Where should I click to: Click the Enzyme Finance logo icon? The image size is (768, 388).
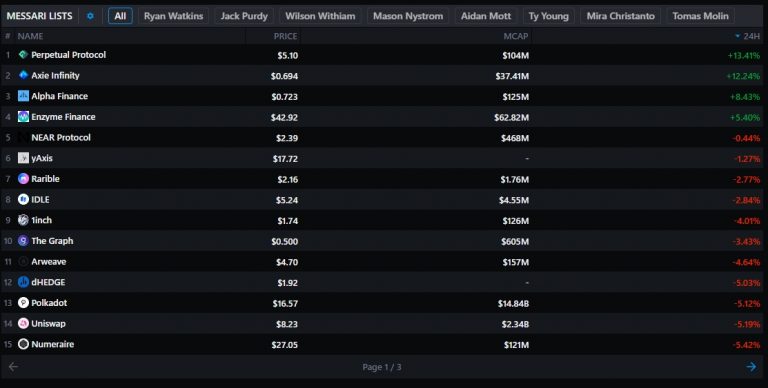tap(23, 117)
